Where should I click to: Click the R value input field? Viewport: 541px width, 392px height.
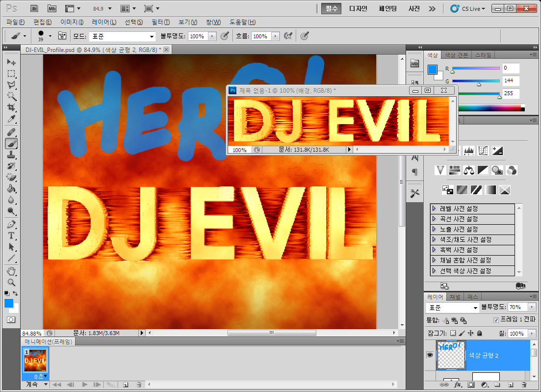point(510,68)
